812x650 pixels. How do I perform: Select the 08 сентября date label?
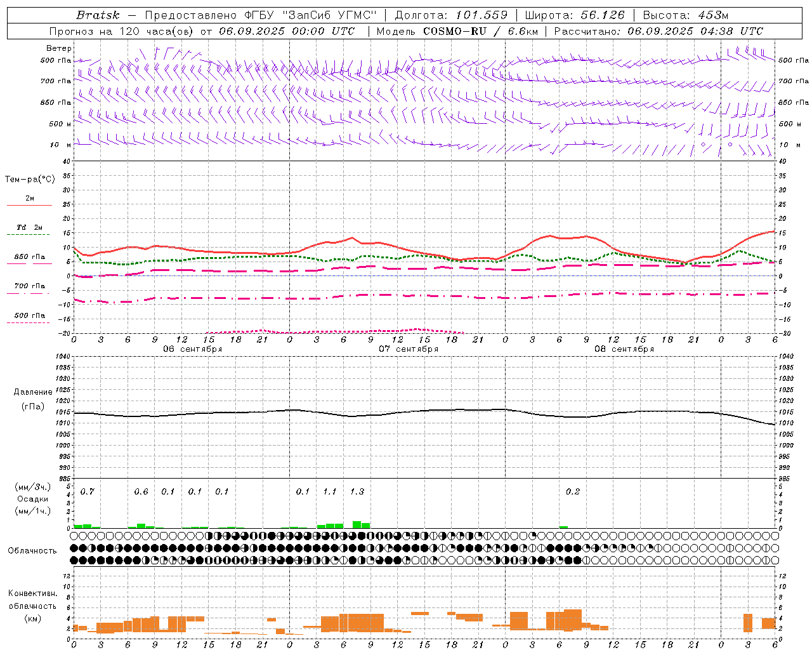[x=624, y=349]
